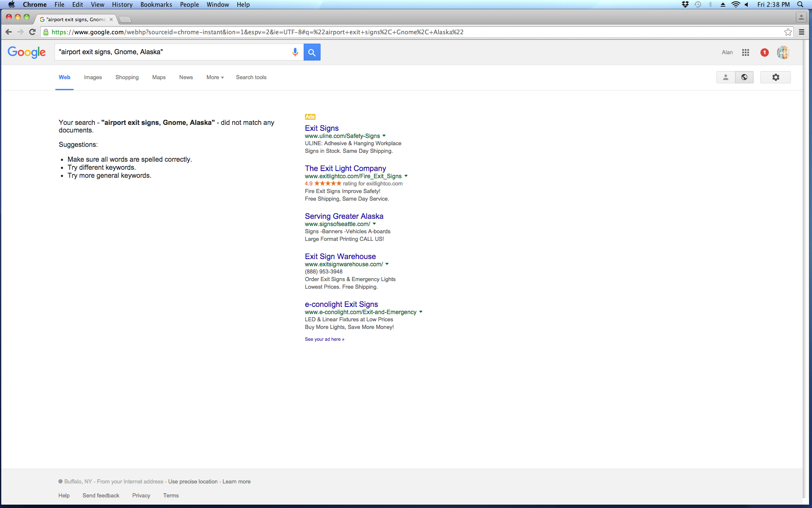Open the red notifications badge
Image resolution: width=812 pixels, height=508 pixels.
point(764,52)
